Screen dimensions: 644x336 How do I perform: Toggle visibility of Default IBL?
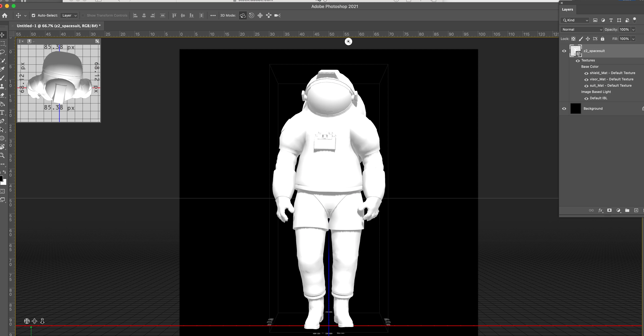586,98
